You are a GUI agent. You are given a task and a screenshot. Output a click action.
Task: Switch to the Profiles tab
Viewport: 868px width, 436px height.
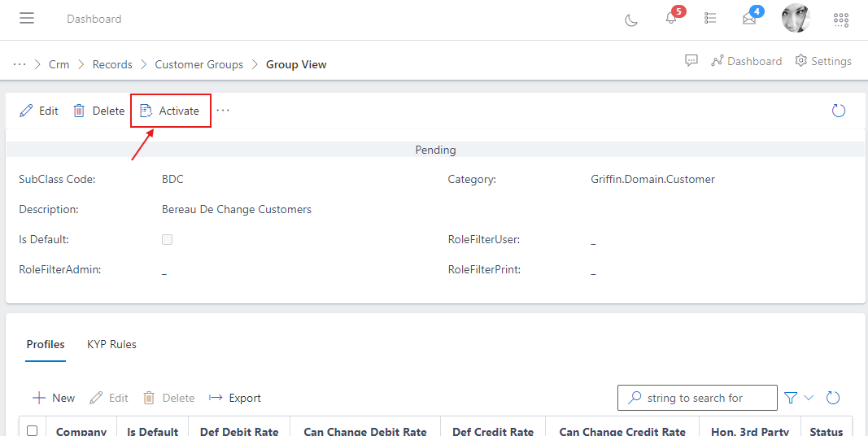46,344
